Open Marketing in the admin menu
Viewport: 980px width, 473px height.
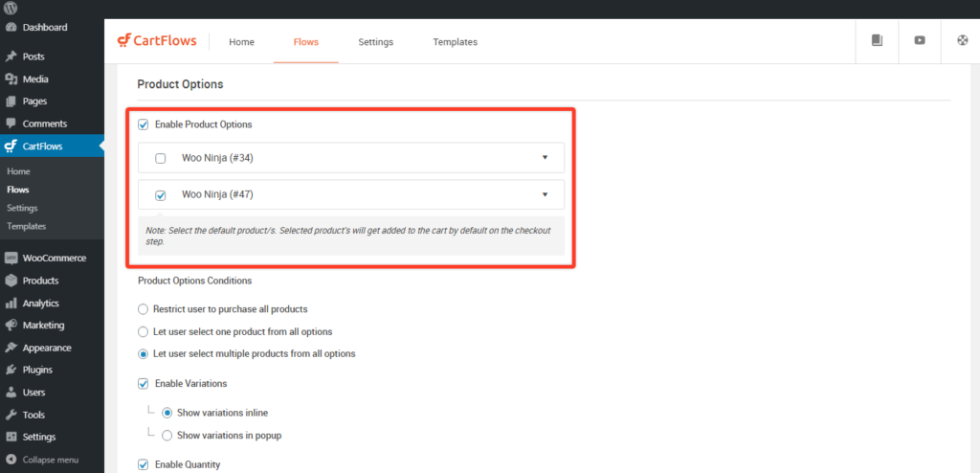pos(43,326)
